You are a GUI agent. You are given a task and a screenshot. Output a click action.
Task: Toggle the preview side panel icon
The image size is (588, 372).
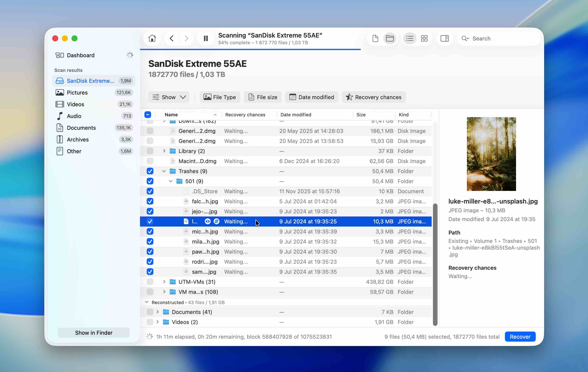(x=444, y=39)
